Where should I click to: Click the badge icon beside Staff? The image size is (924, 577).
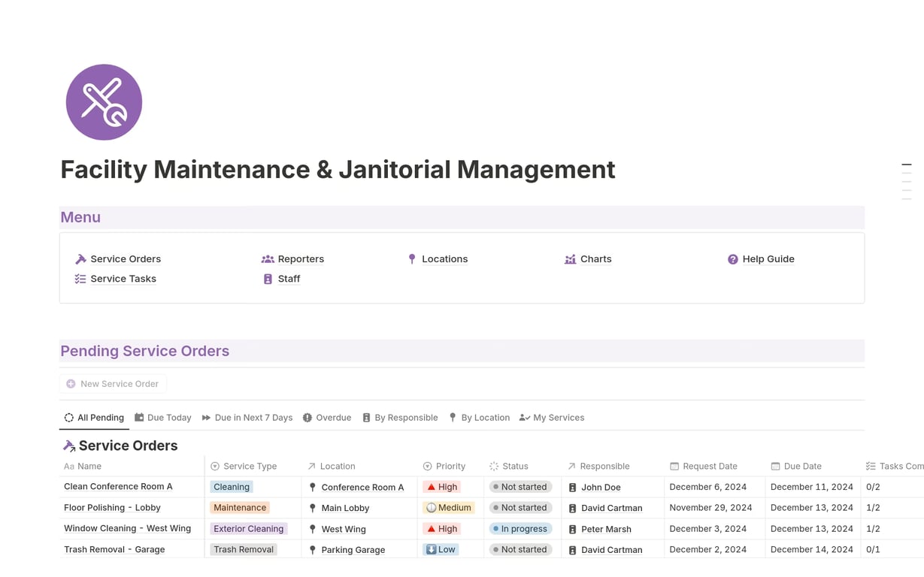(268, 279)
